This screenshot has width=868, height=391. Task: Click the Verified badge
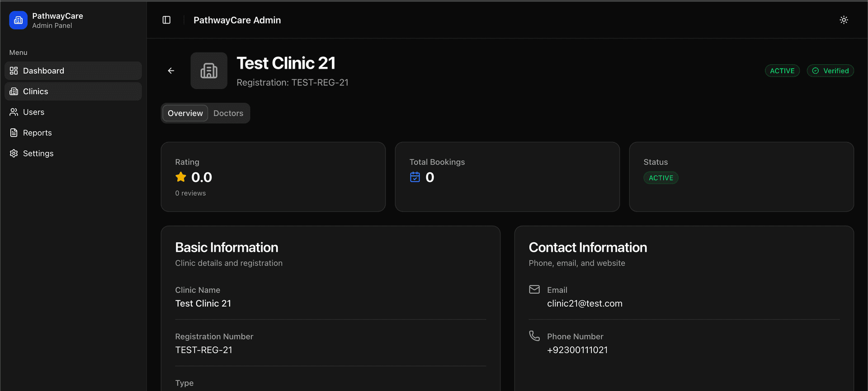click(830, 71)
